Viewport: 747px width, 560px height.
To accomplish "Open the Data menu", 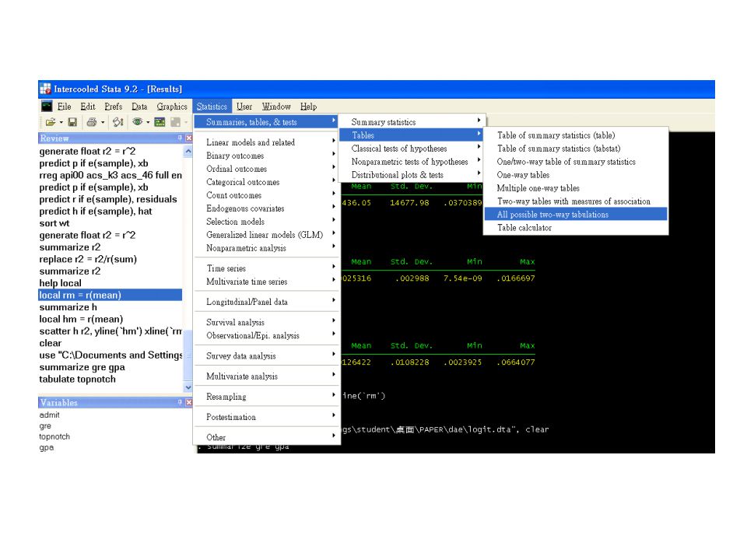I will pos(139,107).
